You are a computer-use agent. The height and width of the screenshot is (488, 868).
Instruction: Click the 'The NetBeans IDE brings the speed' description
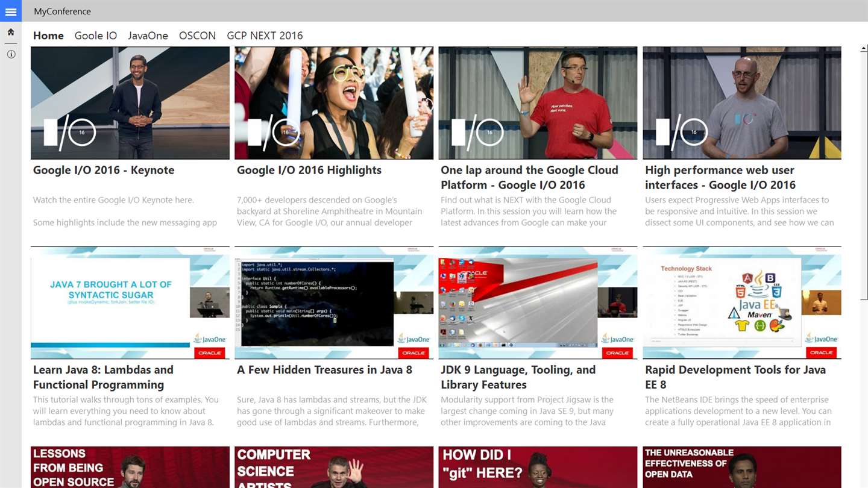pyautogui.click(x=738, y=411)
